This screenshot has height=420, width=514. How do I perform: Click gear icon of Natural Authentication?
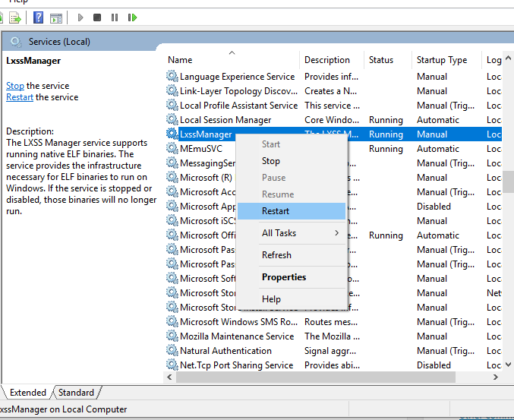pyautogui.click(x=172, y=350)
